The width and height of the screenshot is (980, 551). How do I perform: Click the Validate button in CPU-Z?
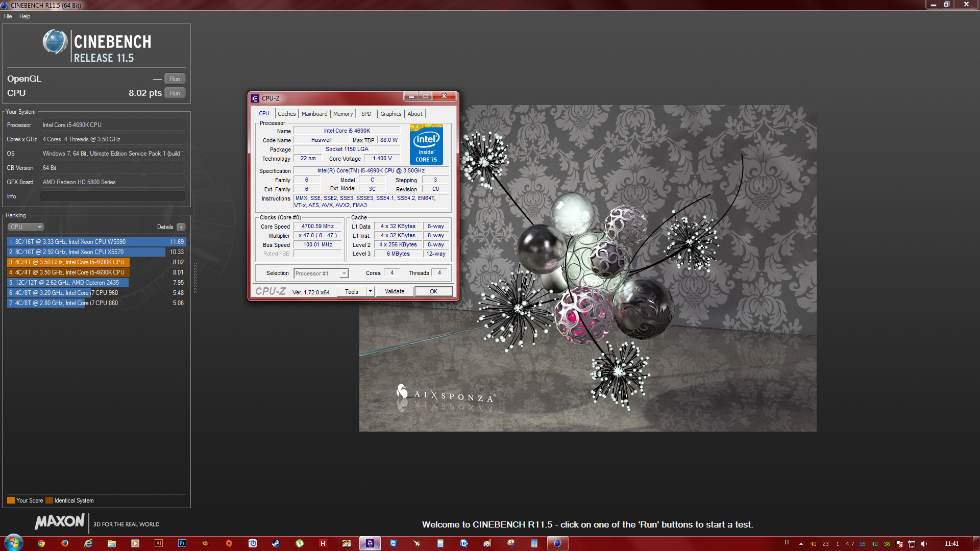[395, 291]
